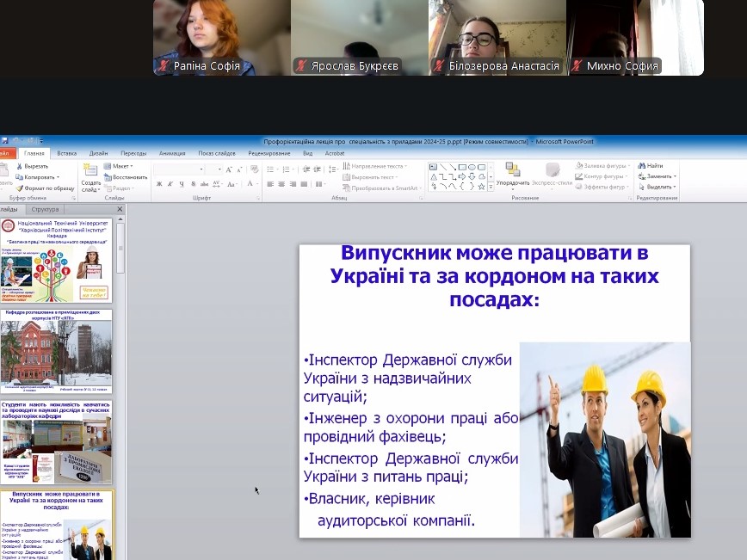Viewport: 747px width, 560px height.
Task: Select the red brick building slide thumbnail
Action: point(56,351)
